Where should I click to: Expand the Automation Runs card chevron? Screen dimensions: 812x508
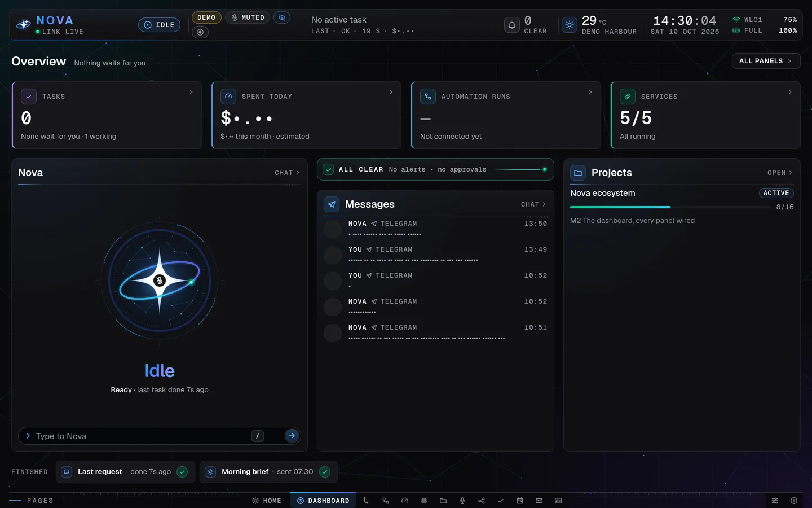click(590, 92)
